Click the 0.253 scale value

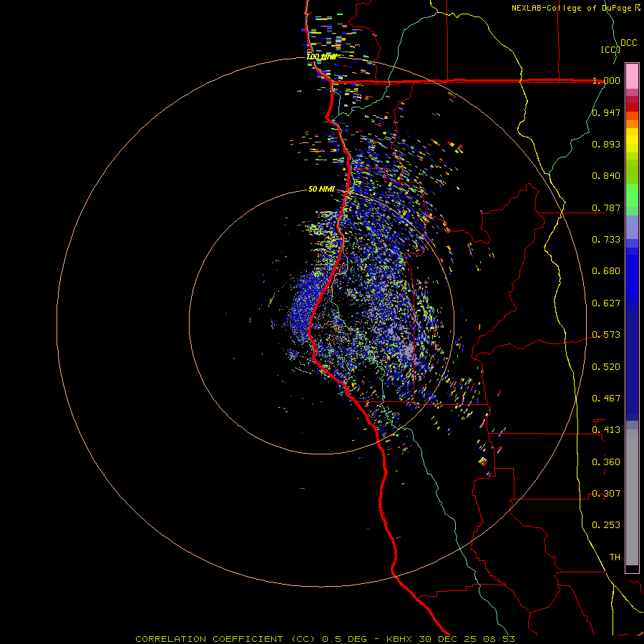point(606,525)
